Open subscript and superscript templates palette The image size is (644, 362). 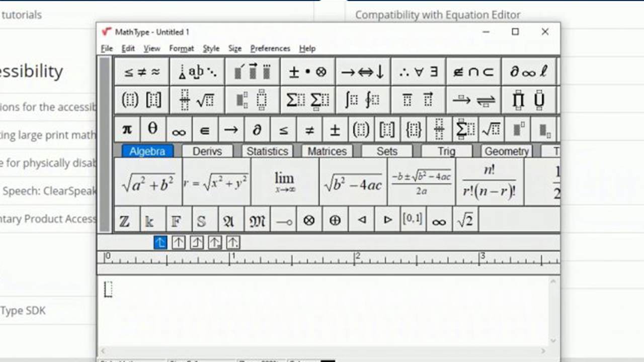click(x=253, y=100)
